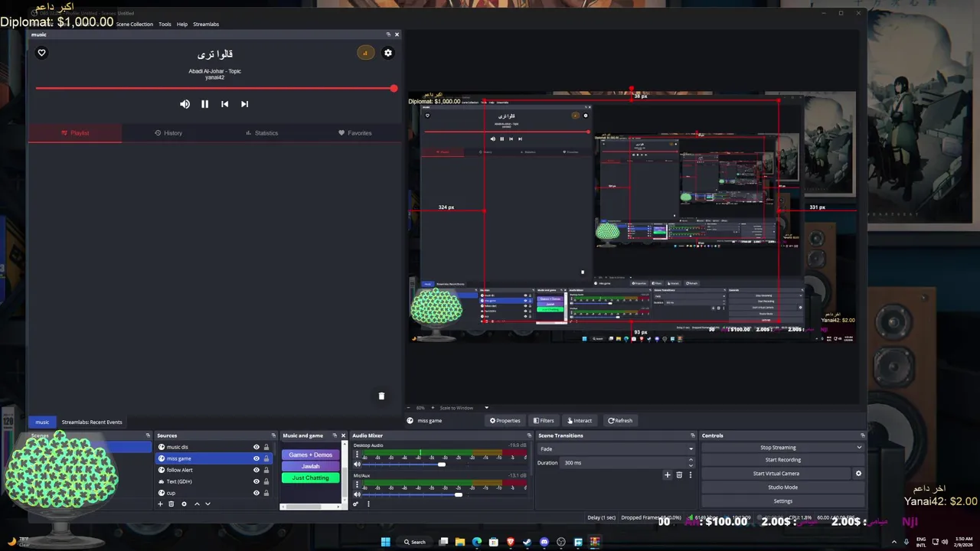
Task: Select the follow Alert source
Action: 214,470
